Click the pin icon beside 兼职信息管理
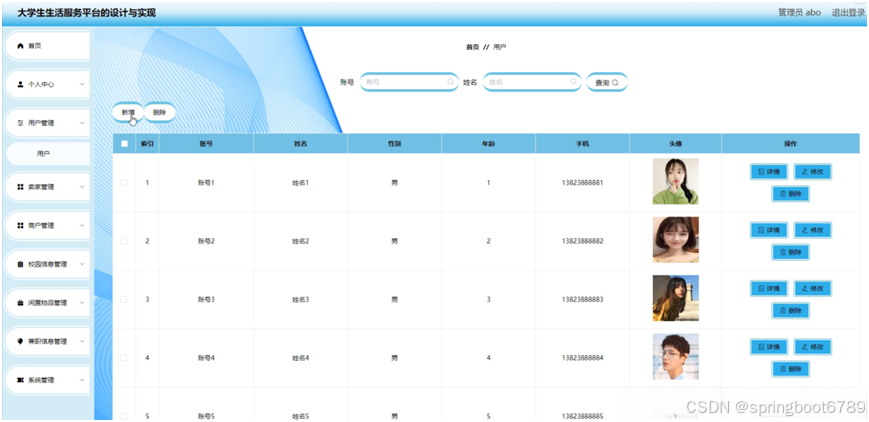This screenshot has width=869, height=422. [x=21, y=342]
